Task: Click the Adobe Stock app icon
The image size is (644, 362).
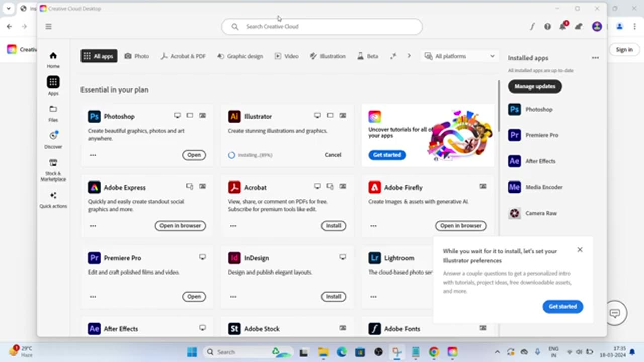Action: (x=234, y=329)
